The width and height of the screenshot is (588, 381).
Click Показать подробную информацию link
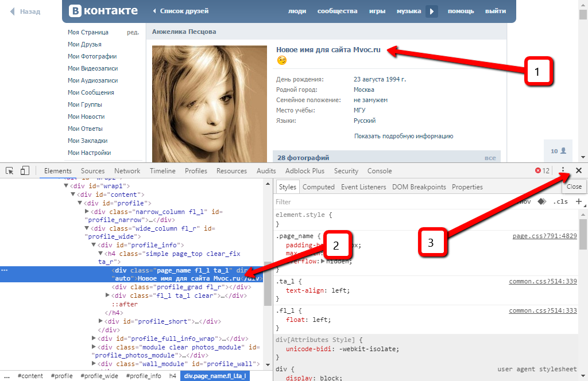pos(404,136)
